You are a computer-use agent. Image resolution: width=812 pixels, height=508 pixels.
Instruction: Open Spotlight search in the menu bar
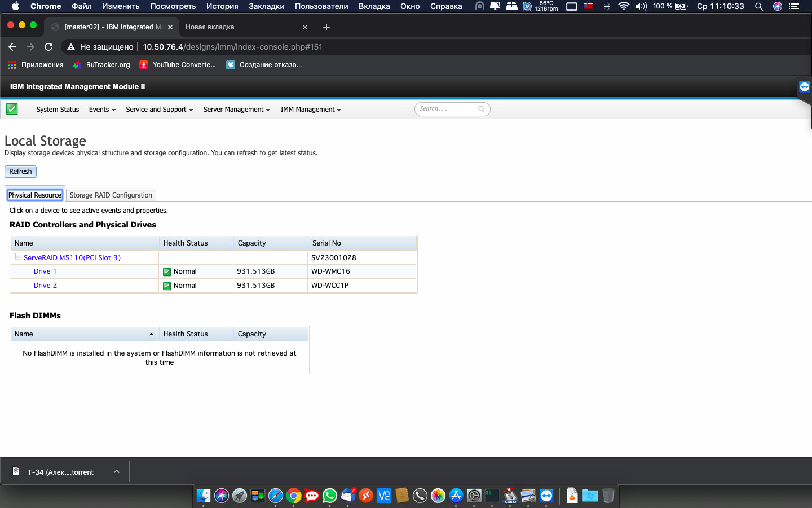pos(759,6)
